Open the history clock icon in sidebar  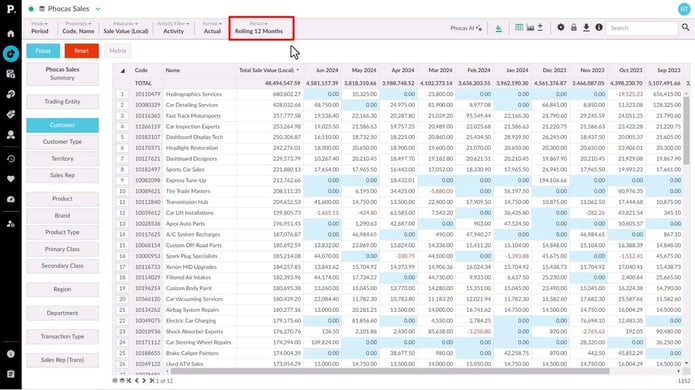tap(11, 159)
